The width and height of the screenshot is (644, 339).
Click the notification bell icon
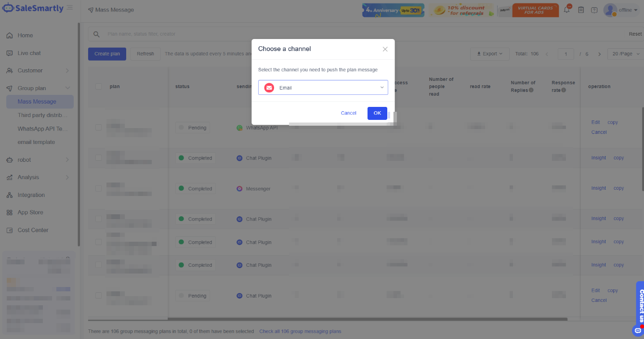(x=567, y=10)
